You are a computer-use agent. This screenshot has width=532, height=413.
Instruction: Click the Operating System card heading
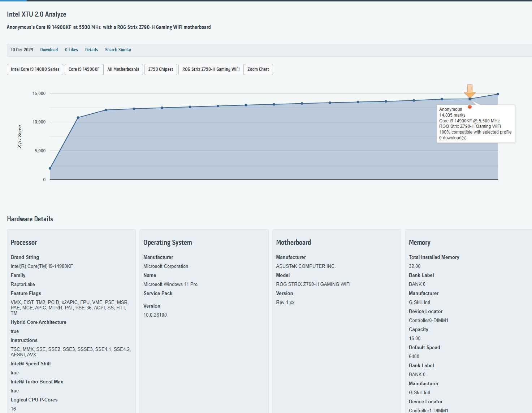[168, 243]
